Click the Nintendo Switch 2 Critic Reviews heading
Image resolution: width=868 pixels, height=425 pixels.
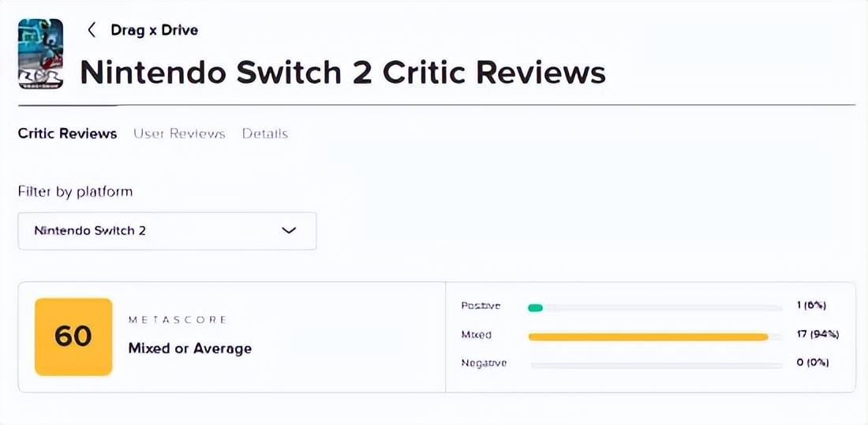click(342, 72)
